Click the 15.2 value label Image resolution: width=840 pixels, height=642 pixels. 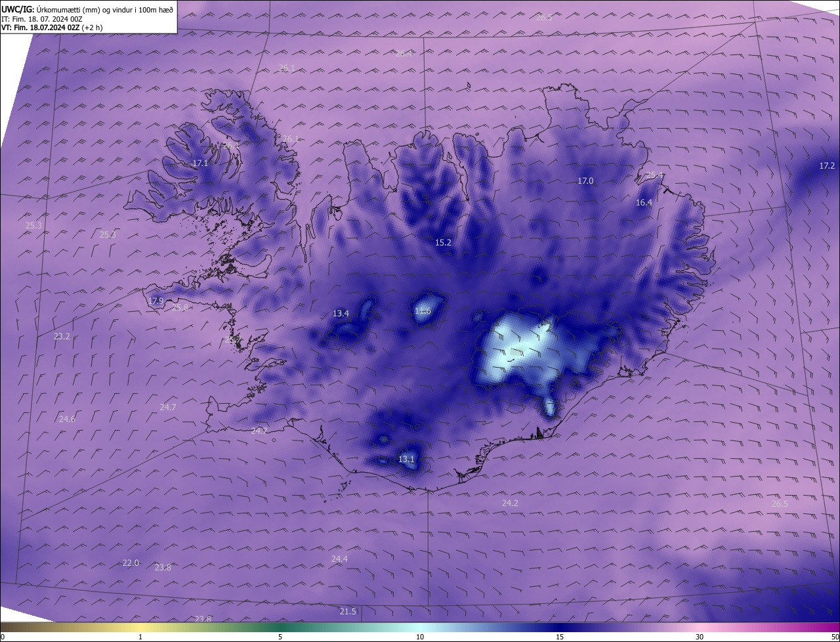pyautogui.click(x=443, y=242)
